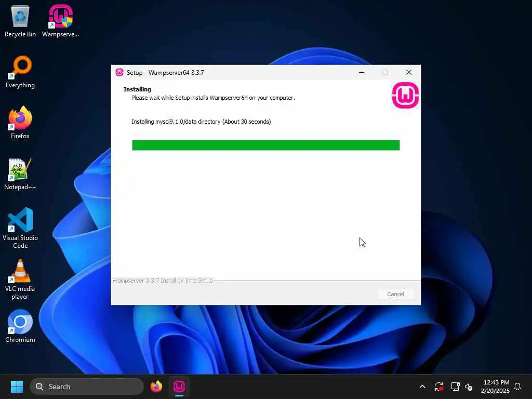Click the Wampserver setup taskbar icon
The width and height of the screenshot is (532, 399).
pos(179,387)
